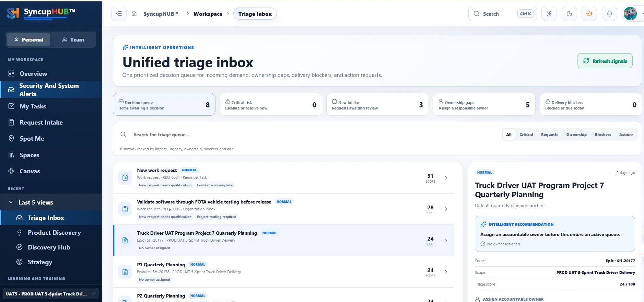Click the Context is incomplete tag
Viewport: 644px width, 302px height.
coord(214,185)
